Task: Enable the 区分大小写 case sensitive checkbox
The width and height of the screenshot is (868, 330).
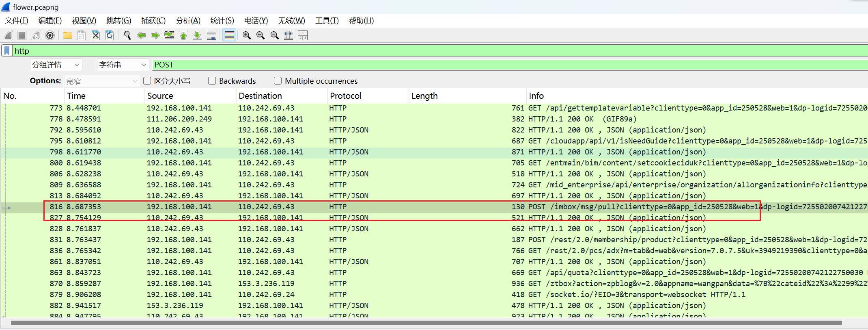Action: click(x=147, y=81)
